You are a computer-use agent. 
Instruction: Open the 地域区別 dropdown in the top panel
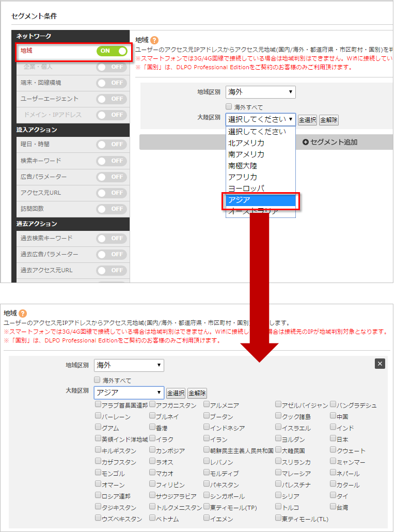(260, 92)
